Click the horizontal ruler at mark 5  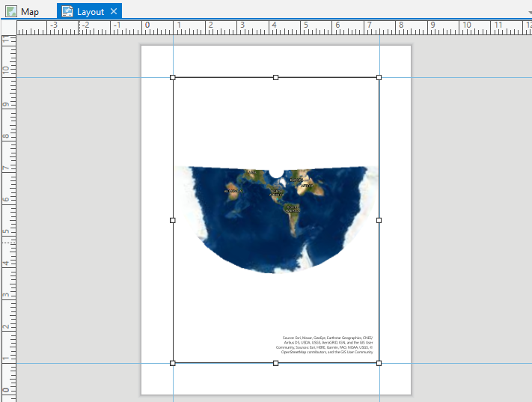(x=306, y=25)
